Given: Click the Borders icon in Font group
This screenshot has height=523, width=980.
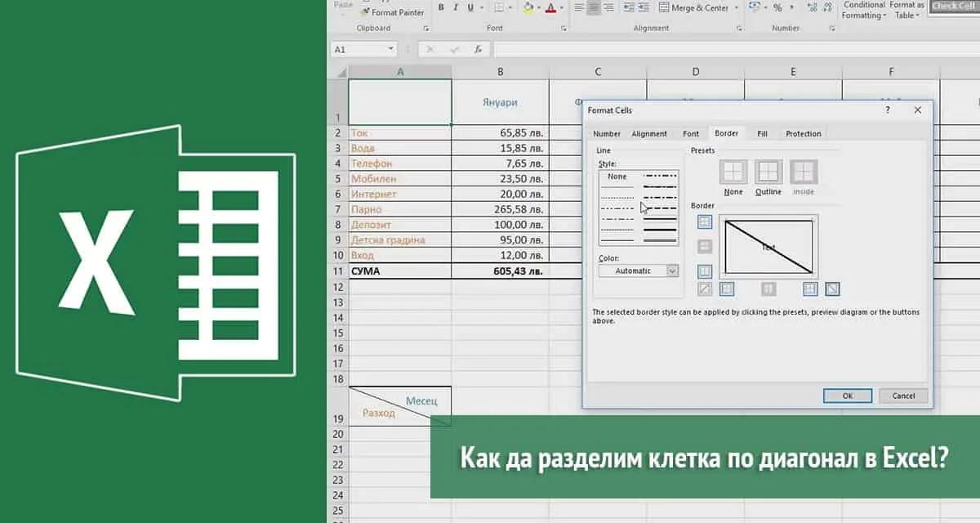Looking at the screenshot, I should pos(499,7).
